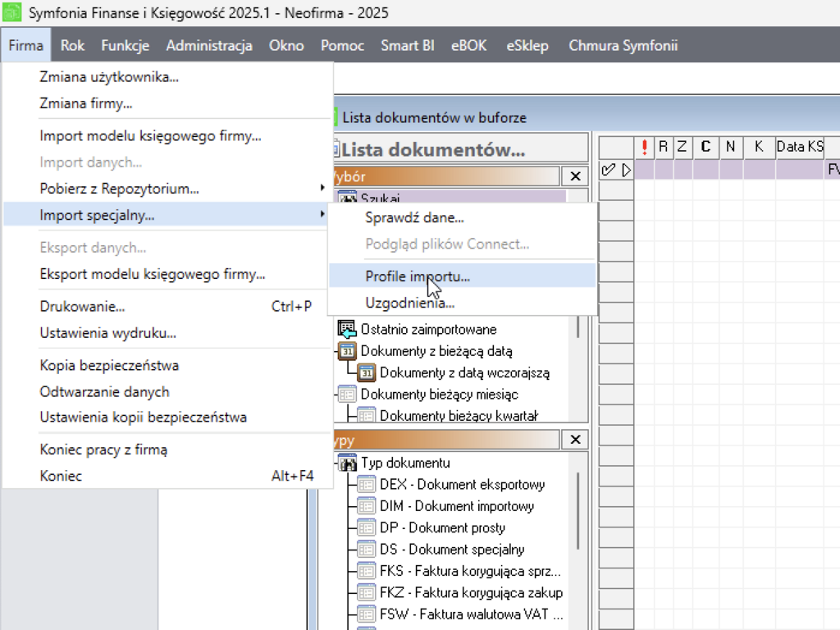Select DEX - Dokument eksportowy
This screenshot has height=630, width=840.
(463, 485)
